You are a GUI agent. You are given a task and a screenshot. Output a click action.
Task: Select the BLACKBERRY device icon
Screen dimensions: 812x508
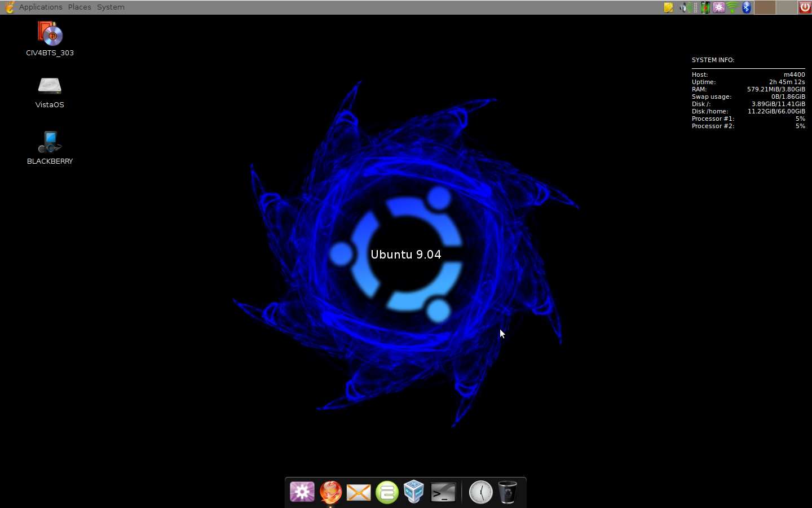tap(50, 142)
